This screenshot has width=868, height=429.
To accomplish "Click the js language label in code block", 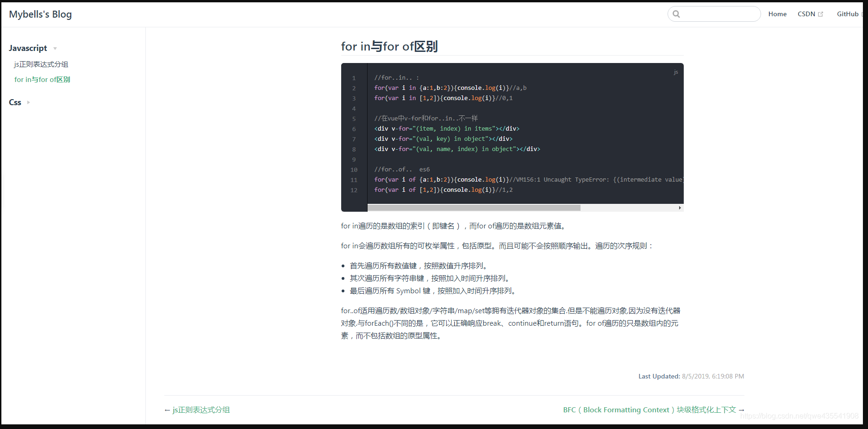I will pyautogui.click(x=676, y=72).
